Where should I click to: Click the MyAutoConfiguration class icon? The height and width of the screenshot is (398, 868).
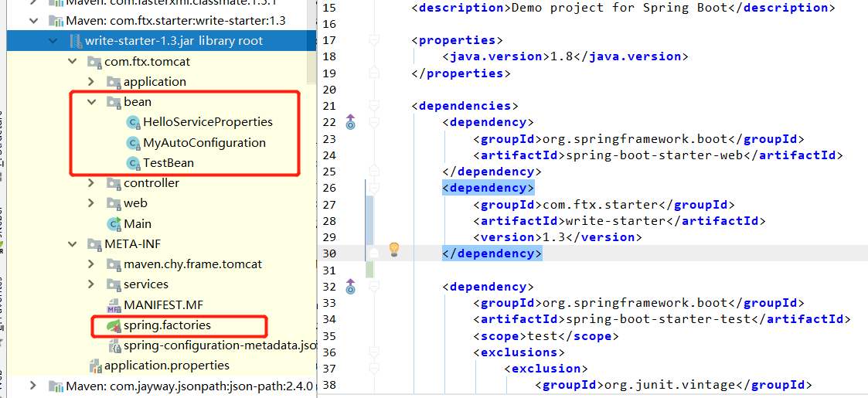click(134, 143)
